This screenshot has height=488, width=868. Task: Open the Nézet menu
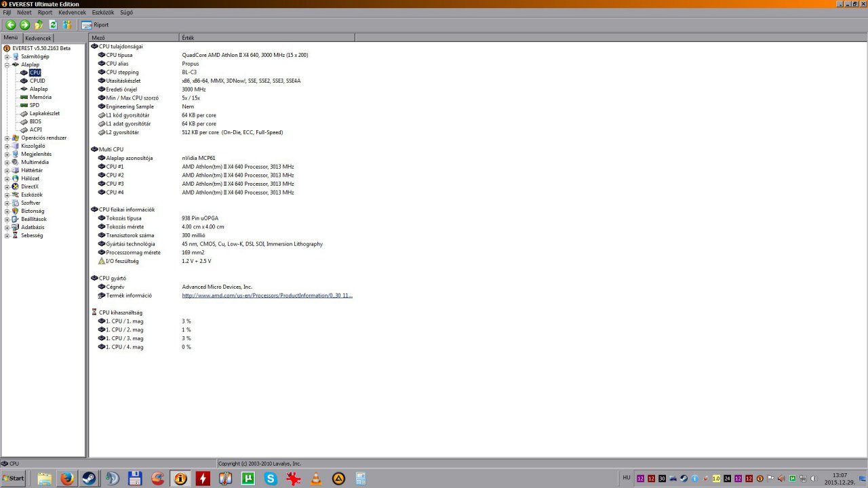click(24, 12)
